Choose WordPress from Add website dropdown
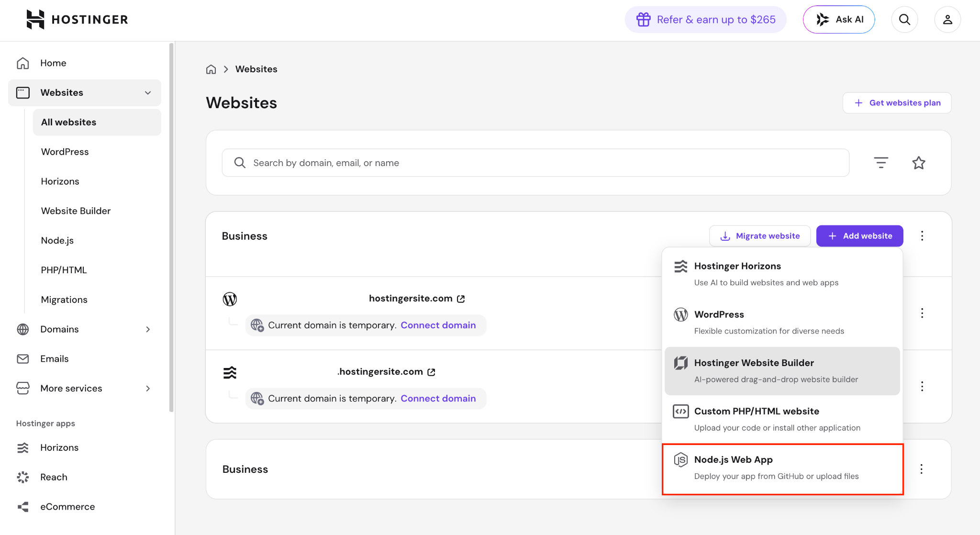 coord(782,323)
